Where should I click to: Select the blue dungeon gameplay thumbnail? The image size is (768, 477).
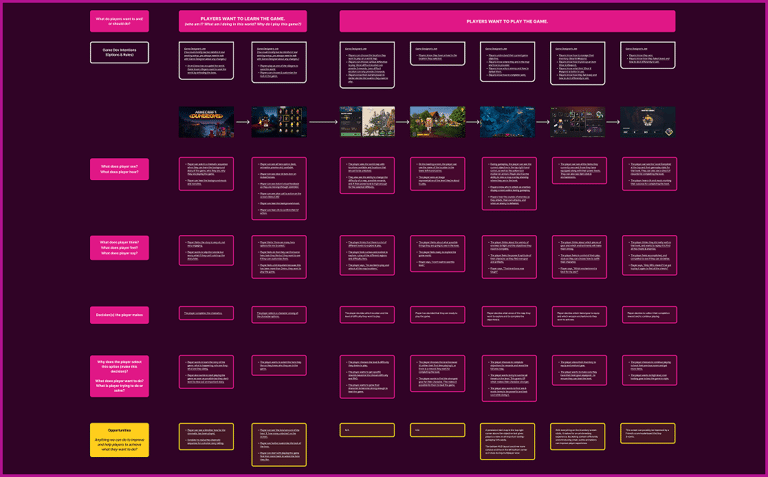(x=507, y=122)
